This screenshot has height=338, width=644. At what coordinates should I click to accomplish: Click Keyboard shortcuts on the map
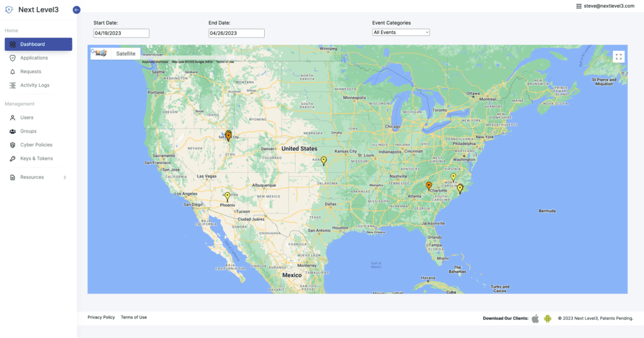pyautogui.click(x=155, y=62)
